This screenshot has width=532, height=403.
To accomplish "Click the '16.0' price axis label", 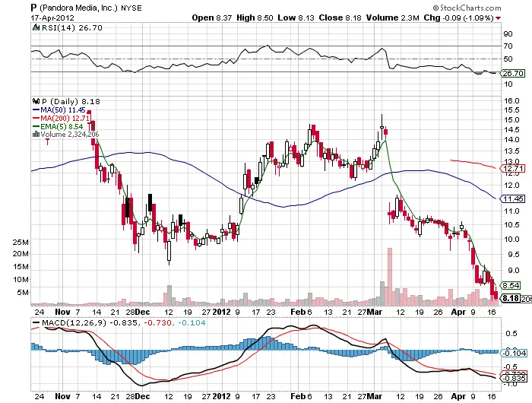I will 511,101.
